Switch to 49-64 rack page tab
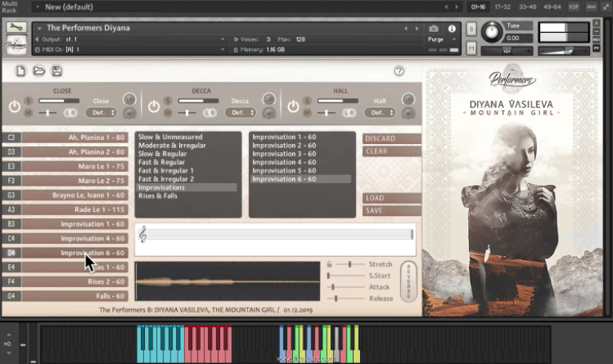Image resolution: width=613 pixels, height=364 pixels. point(552,6)
